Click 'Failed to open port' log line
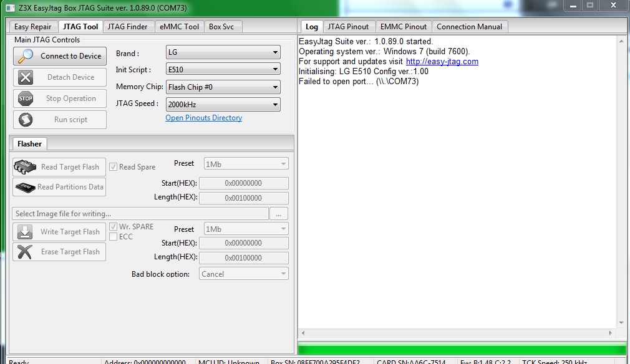 point(359,82)
